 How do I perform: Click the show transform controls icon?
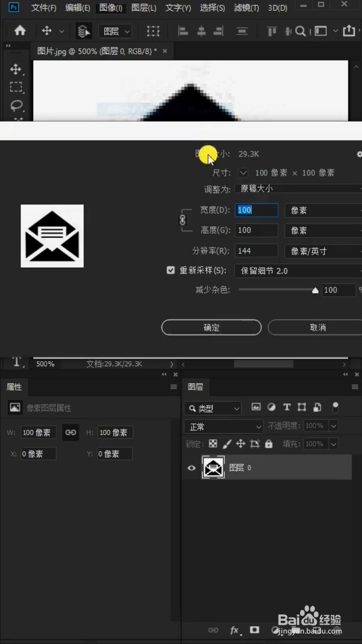[x=153, y=31]
